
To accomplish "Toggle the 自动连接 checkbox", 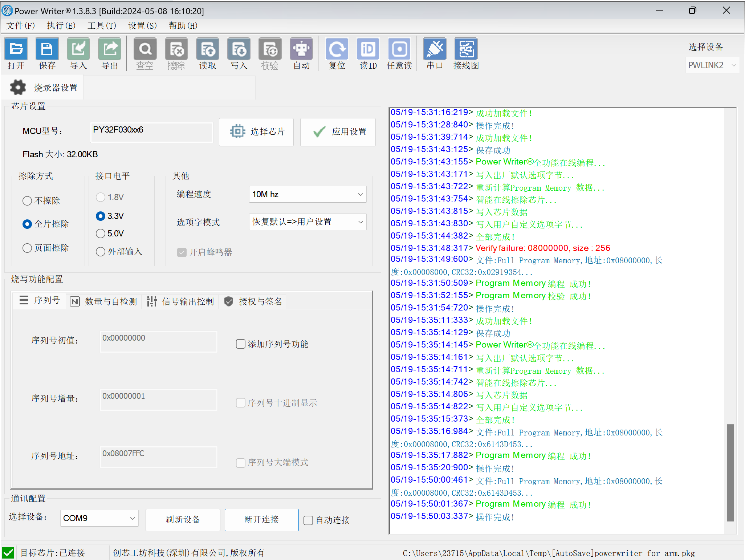I will click(308, 520).
